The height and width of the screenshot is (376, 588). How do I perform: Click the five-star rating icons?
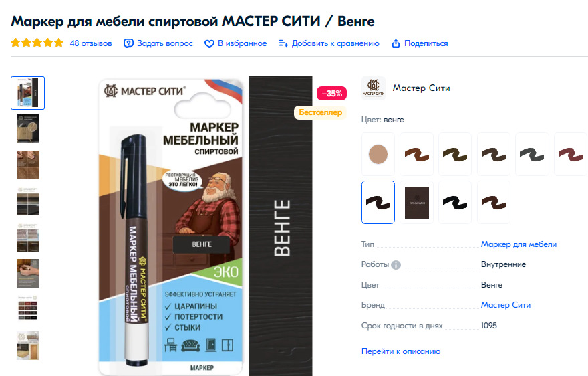(37, 43)
